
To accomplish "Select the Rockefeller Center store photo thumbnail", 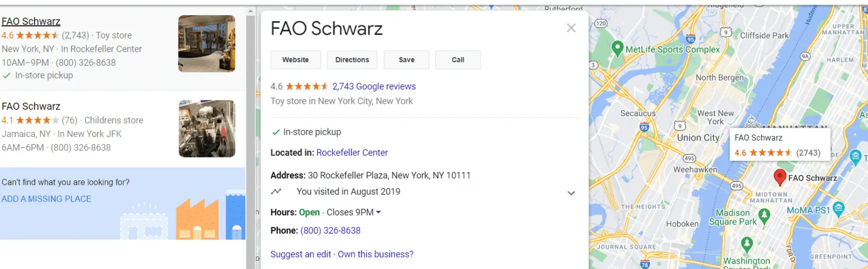I will (207, 43).
